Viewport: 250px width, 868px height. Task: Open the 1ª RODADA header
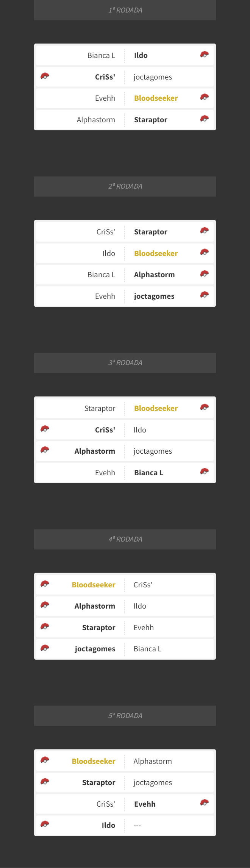(125, 10)
